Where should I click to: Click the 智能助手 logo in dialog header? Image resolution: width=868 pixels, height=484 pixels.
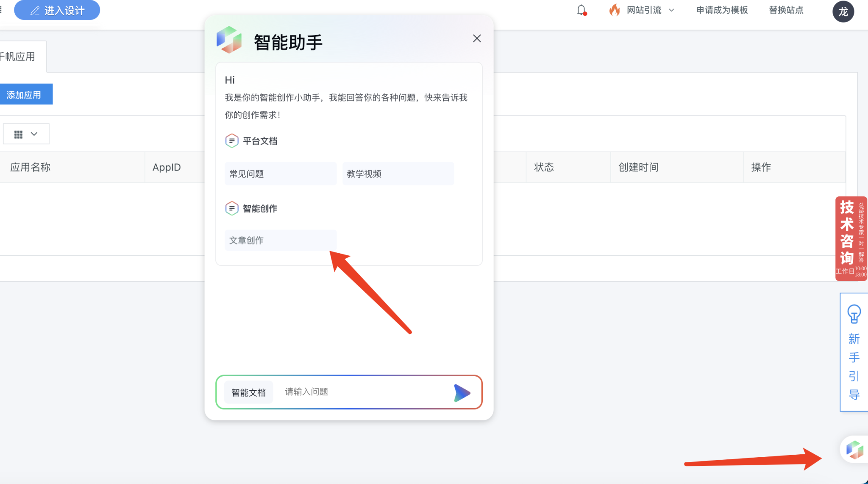click(x=229, y=40)
